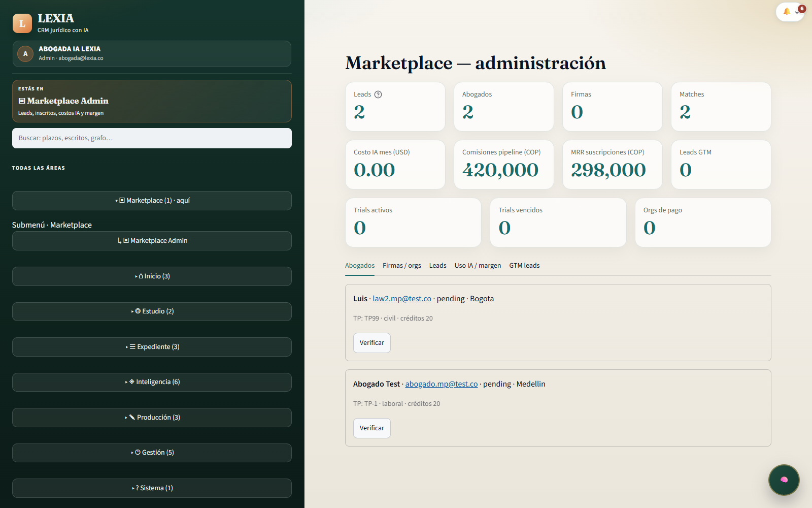Click the Comisiones pipeline (COP) card
812x508 pixels.
pyautogui.click(x=504, y=165)
